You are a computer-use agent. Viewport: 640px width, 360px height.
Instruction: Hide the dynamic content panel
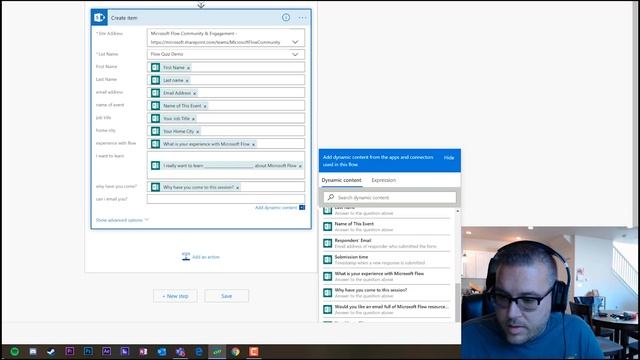(x=449, y=158)
